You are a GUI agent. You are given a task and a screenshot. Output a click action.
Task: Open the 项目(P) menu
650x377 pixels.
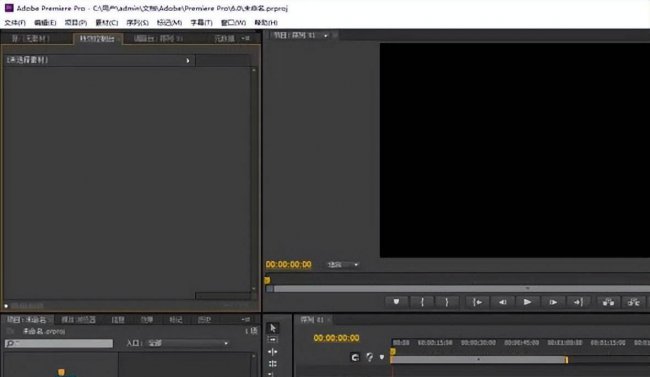76,22
